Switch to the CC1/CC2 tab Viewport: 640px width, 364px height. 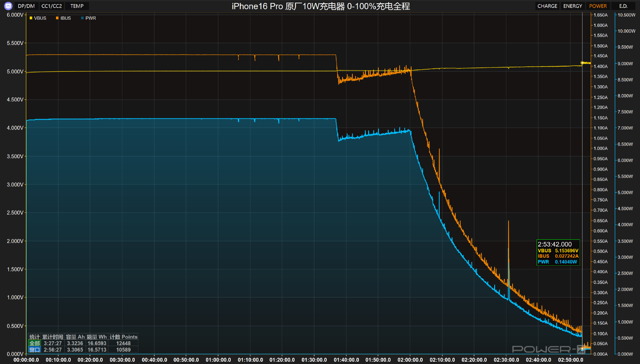click(52, 6)
